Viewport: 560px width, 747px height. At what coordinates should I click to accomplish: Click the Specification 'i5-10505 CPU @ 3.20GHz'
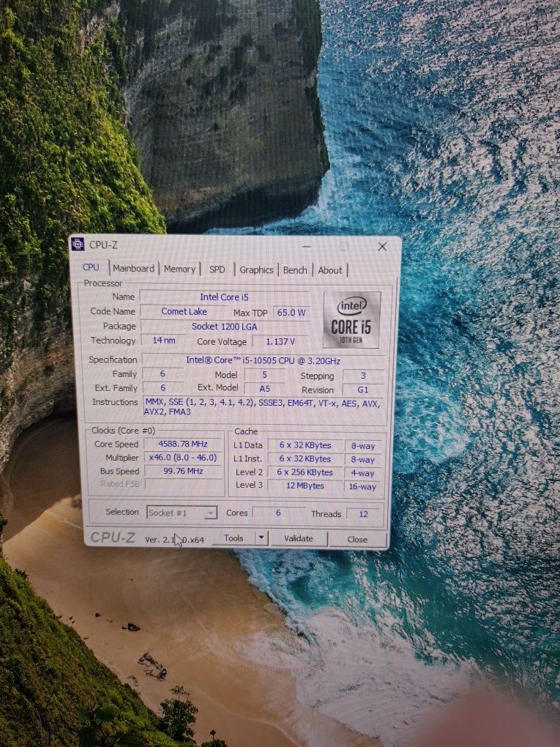click(264, 360)
